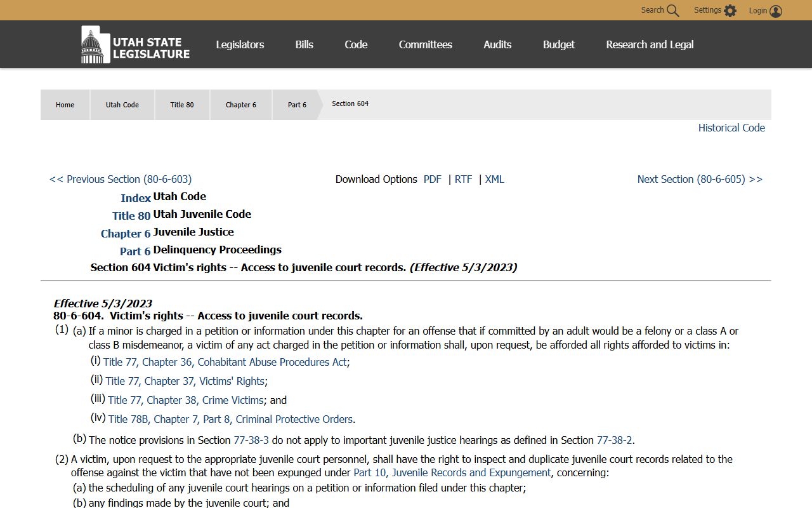Screen dimensions: 812x508
Task: Open Title 77, Chapter 37, Victims' Rights
Action: (185, 381)
